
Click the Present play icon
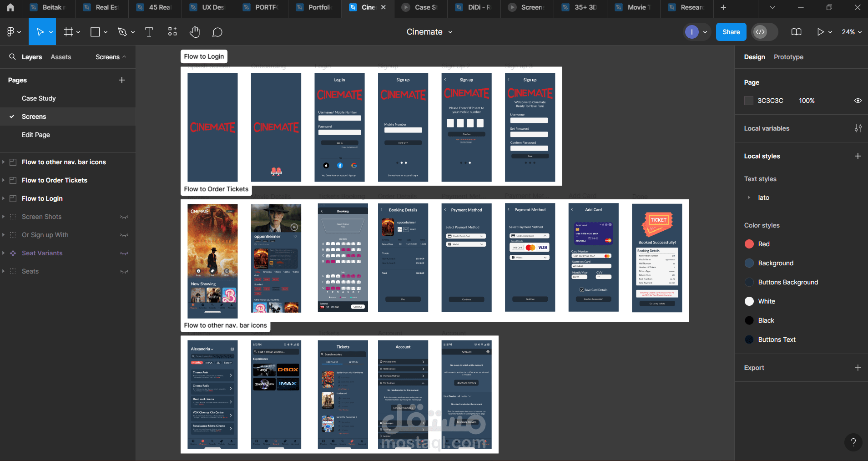click(820, 32)
